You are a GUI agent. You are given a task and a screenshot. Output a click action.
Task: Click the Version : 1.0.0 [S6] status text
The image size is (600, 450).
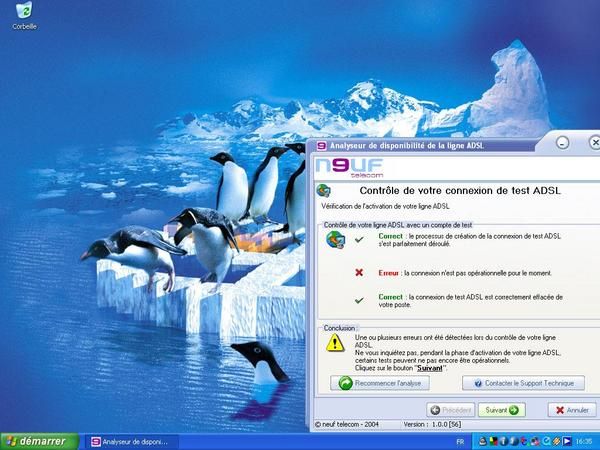432,424
